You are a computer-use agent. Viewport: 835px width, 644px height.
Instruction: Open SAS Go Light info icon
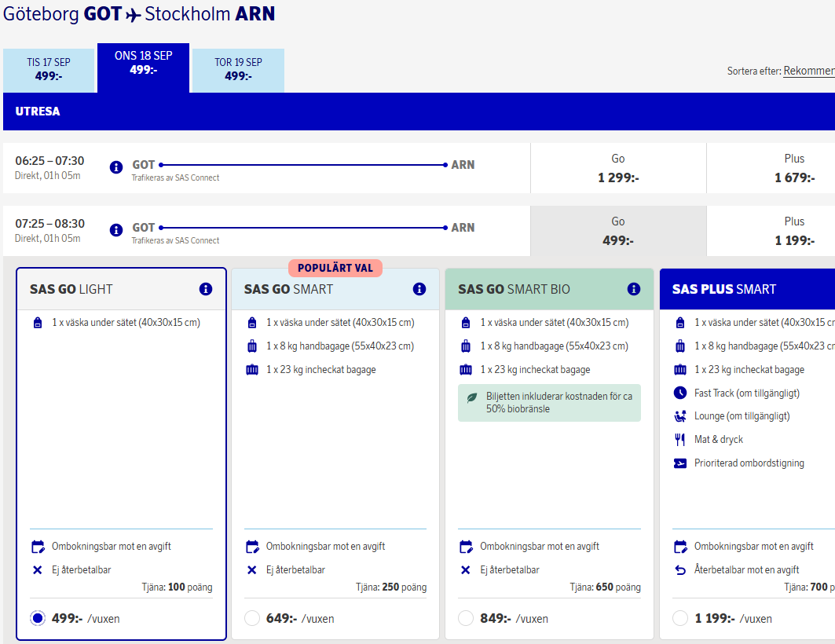click(206, 289)
